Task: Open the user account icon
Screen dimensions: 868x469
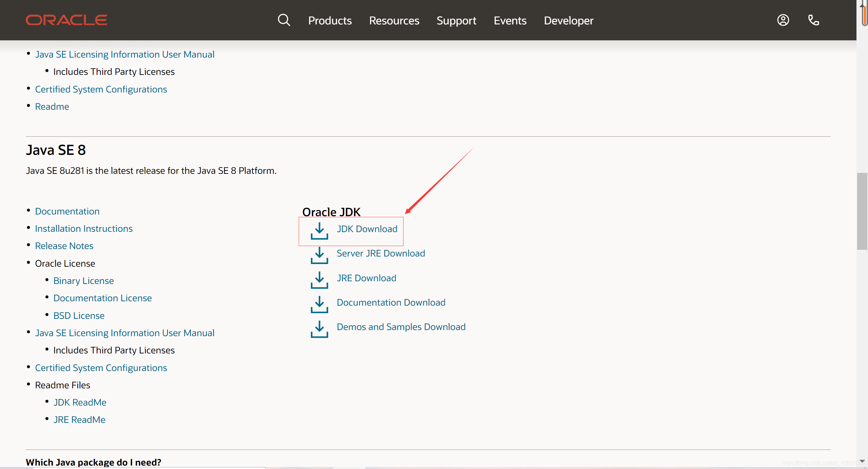Action: [783, 20]
